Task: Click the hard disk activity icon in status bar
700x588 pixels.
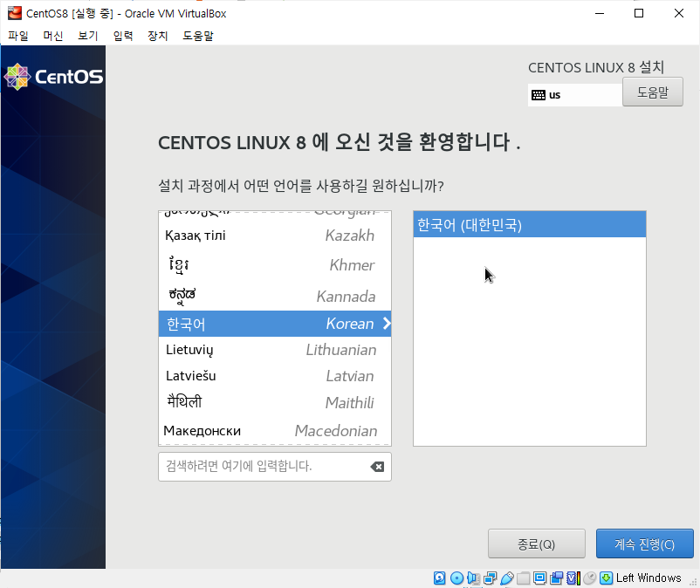Action: [x=439, y=578]
